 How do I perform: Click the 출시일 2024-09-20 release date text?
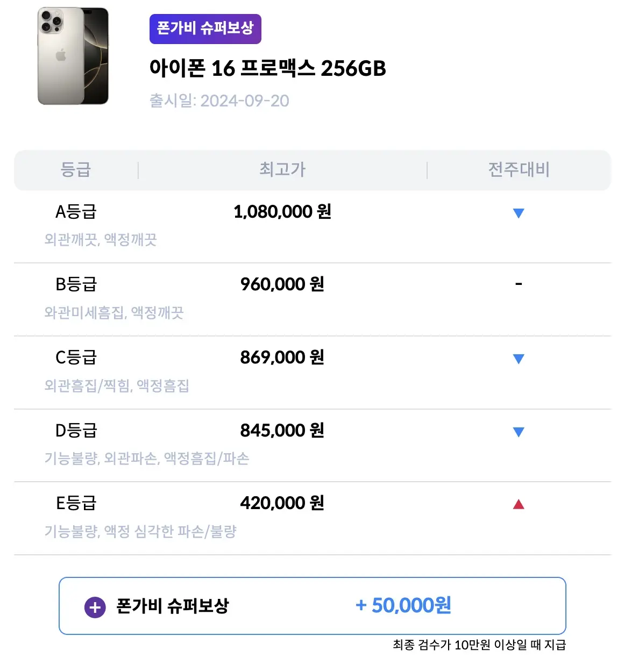pos(219,101)
